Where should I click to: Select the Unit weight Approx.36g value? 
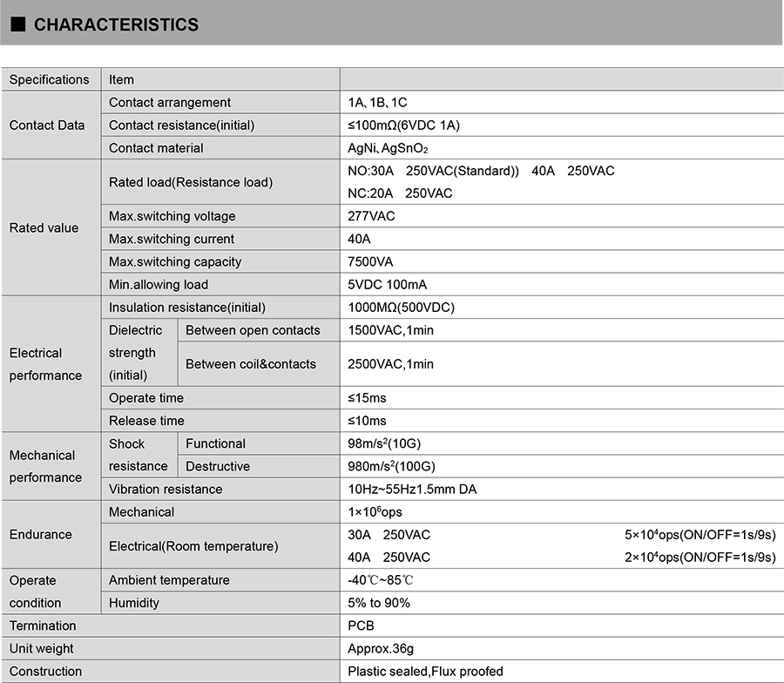tap(381, 648)
